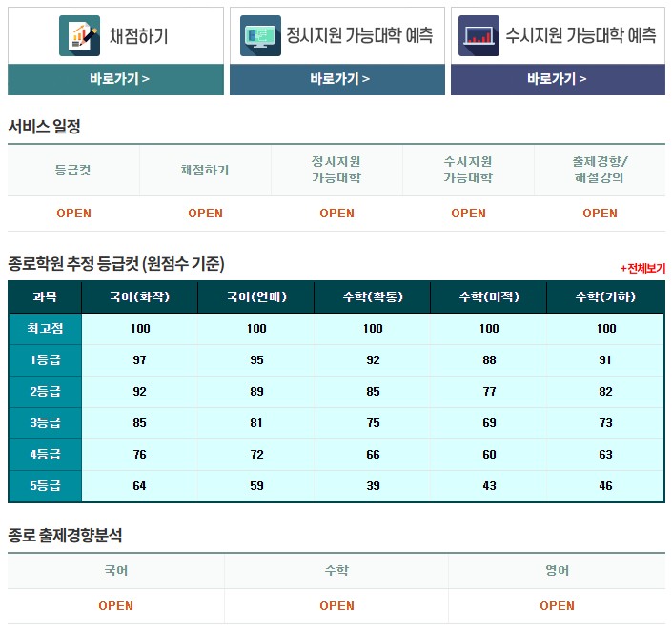This screenshot has height=632, width=672.
Task: Select the 정시지원 가능대학 schedule header
Action: (x=336, y=170)
